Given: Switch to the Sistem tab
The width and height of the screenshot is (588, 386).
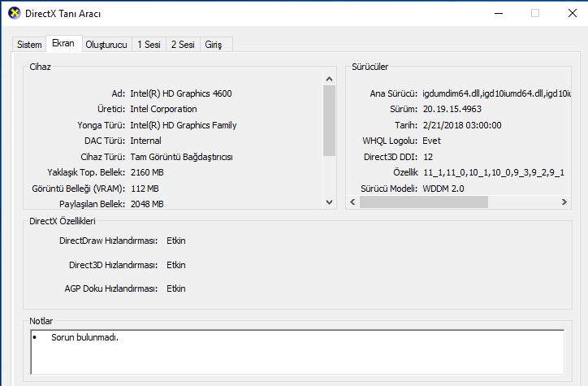Looking at the screenshot, I should 29,45.
